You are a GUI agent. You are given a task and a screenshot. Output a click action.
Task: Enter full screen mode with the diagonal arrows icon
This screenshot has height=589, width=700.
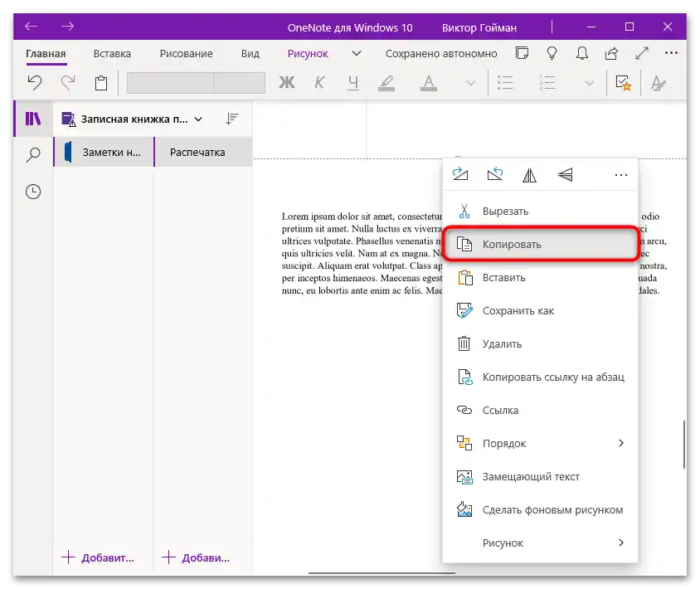click(x=641, y=53)
